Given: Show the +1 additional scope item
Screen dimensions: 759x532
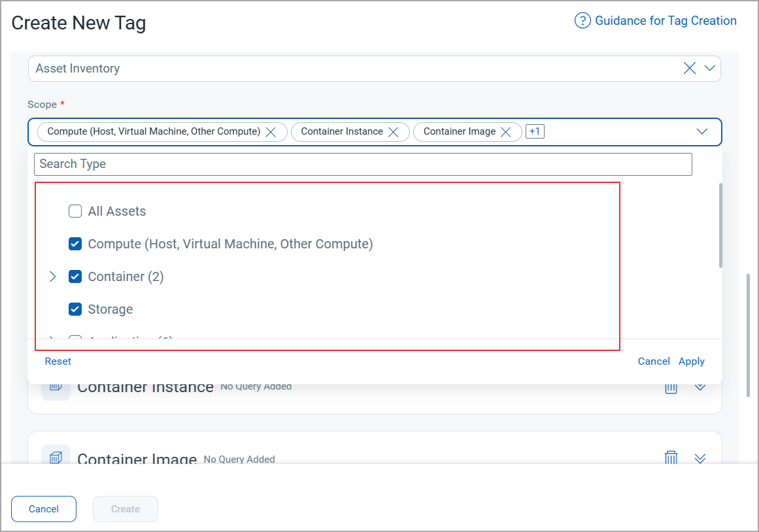Looking at the screenshot, I should 535,131.
